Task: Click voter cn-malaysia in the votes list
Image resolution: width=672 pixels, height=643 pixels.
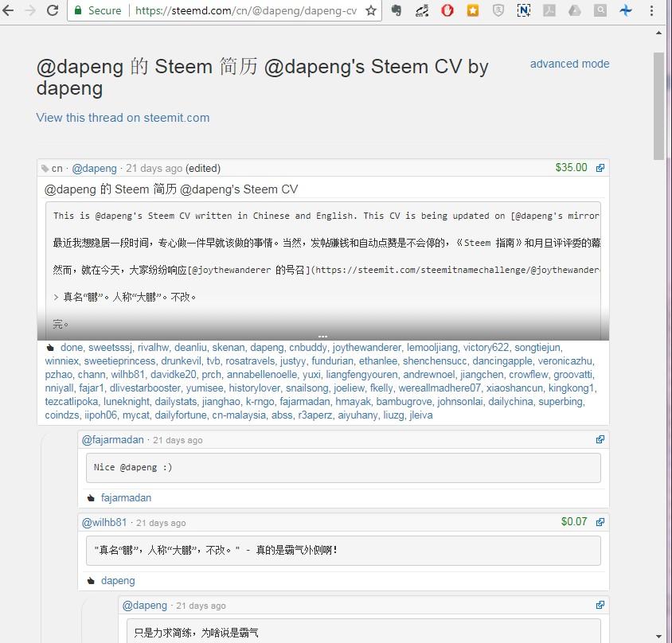Action: (x=239, y=415)
